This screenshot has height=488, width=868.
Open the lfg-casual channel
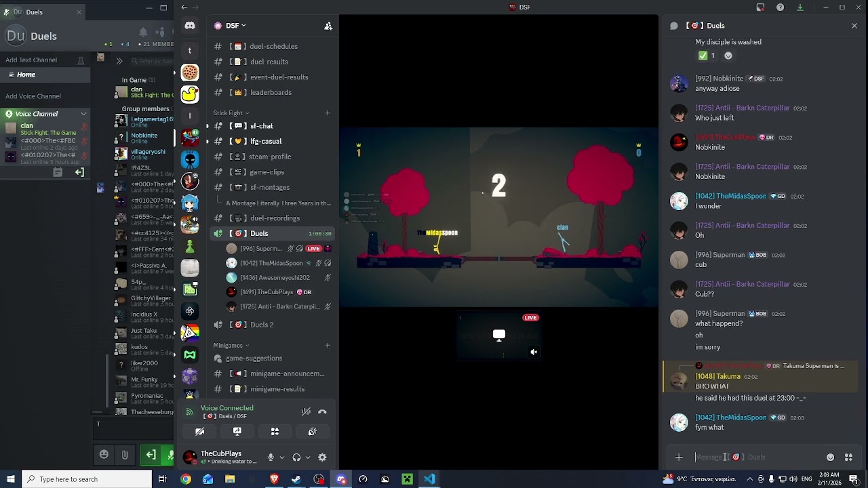271,141
